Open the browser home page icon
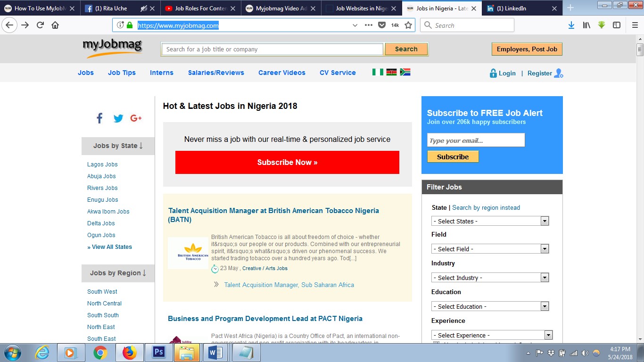644x362 pixels. pyautogui.click(x=55, y=25)
